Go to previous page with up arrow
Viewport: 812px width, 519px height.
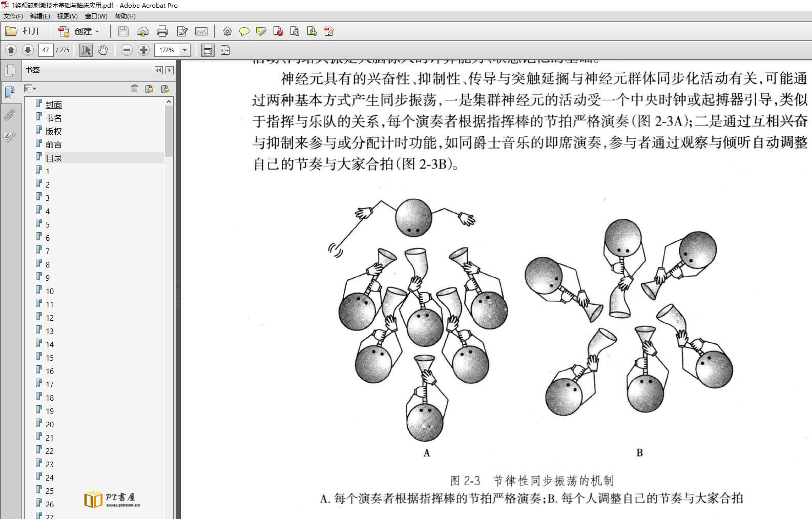pyautogui.click(x=11, y=50)
